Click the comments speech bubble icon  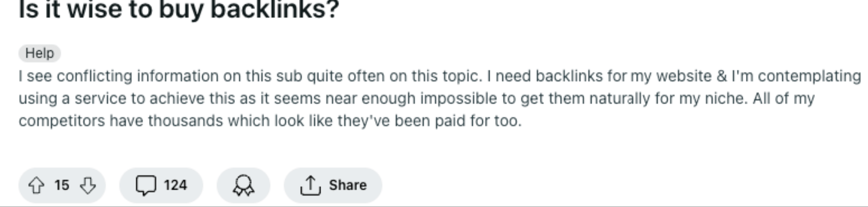coord(145,185)
